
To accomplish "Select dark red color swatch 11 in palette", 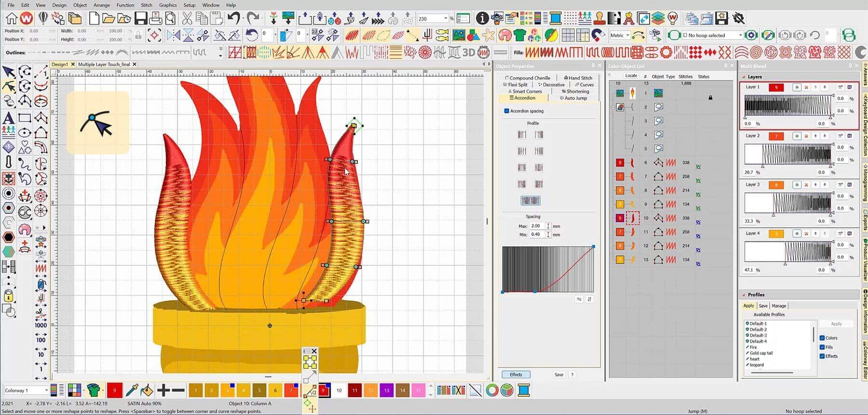I will 355,390.
